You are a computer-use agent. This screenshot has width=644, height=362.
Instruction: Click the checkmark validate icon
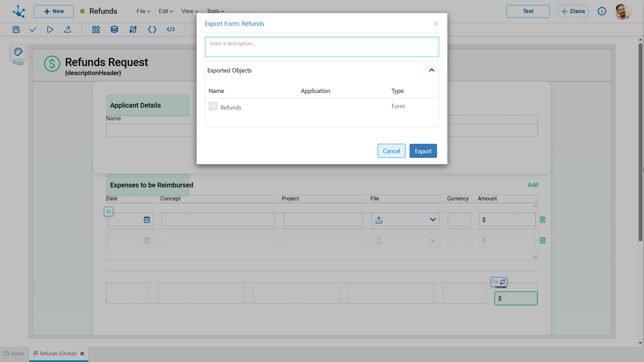(x=33, y=29)
